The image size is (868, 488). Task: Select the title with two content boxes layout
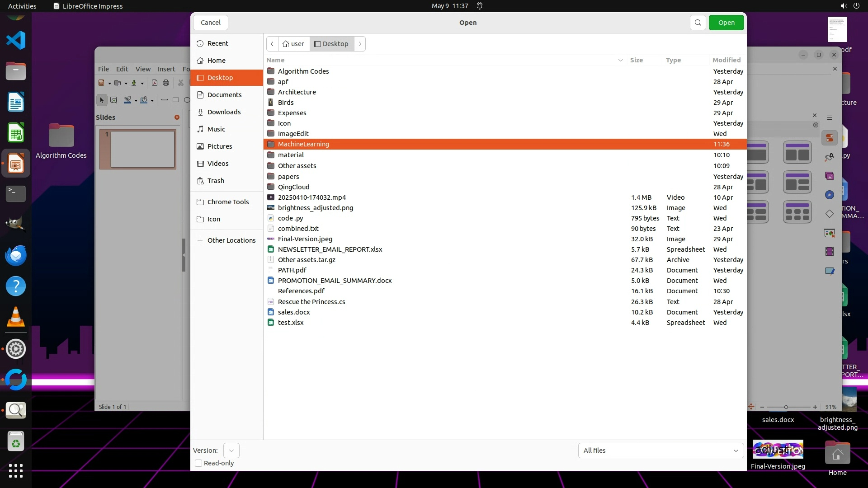[797, 153]
